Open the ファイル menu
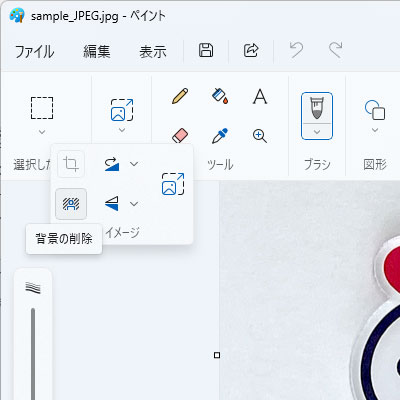Screen dimensions: 400x400 click(x=35, y=52)
